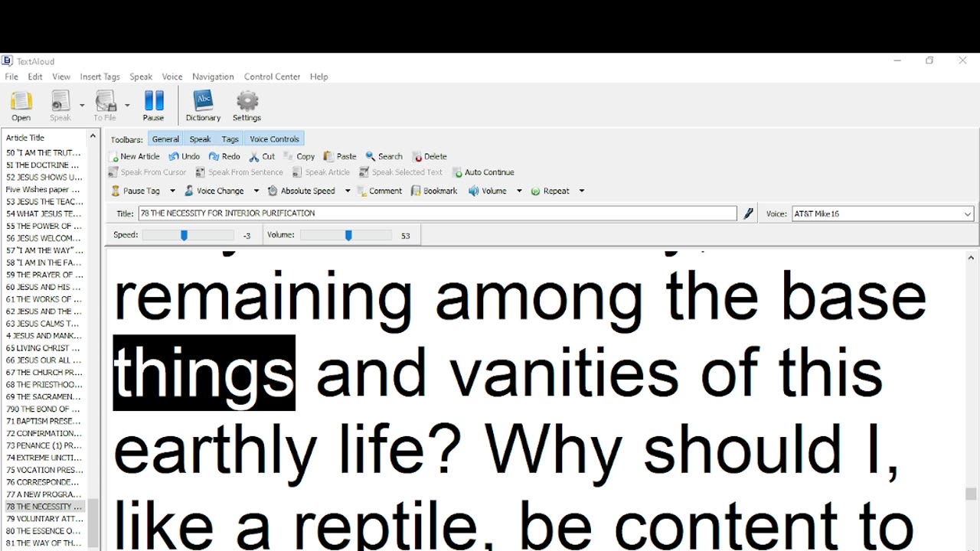
Task: Open the Navigation menu
Action: click(213, 77)
